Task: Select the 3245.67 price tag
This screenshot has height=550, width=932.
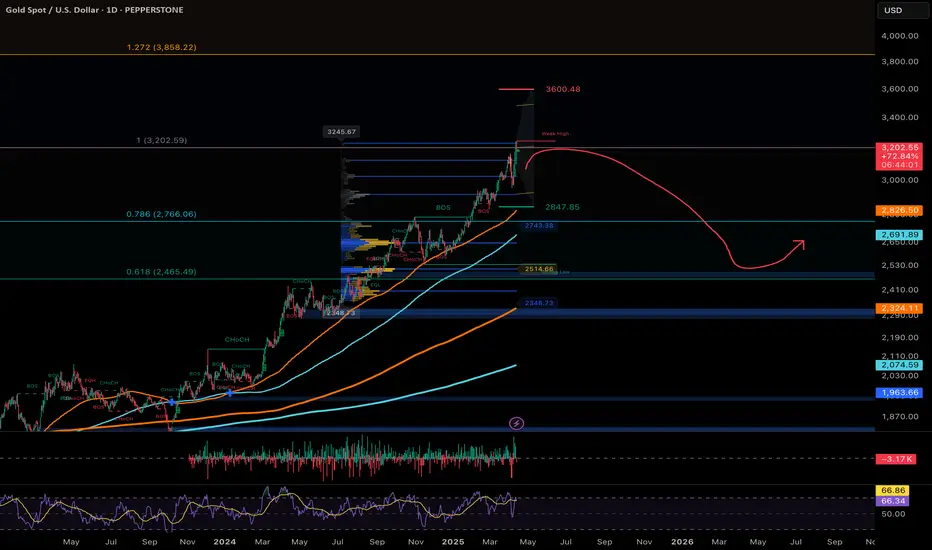Action: (342, 132)
